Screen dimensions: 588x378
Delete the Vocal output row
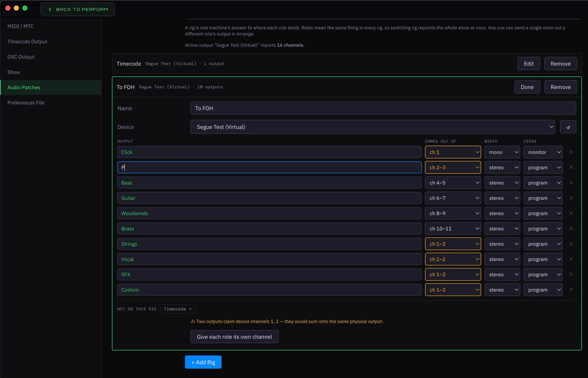571,259
